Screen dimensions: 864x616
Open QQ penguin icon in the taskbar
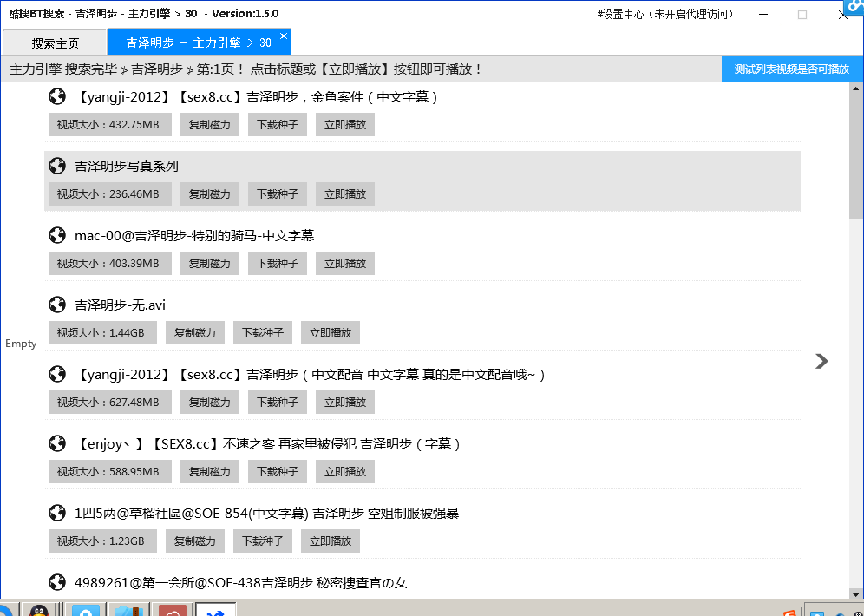(38, 611)
